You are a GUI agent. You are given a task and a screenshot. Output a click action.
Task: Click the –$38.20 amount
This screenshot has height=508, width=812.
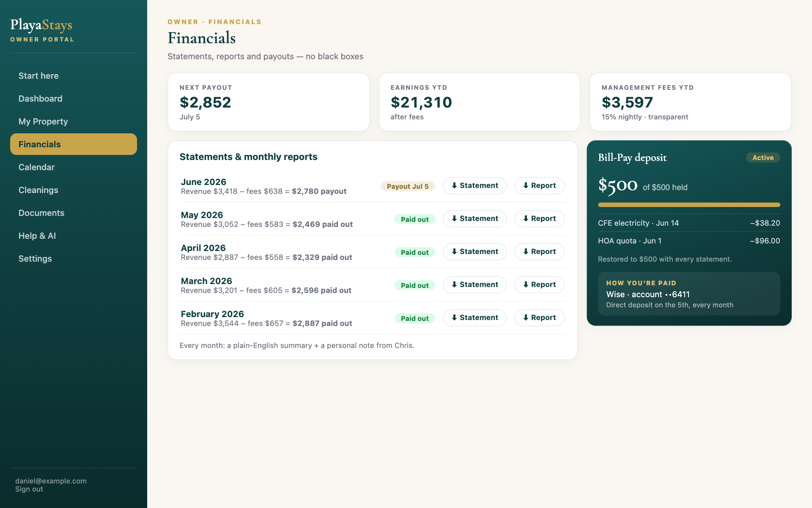[x=765, y=223]
